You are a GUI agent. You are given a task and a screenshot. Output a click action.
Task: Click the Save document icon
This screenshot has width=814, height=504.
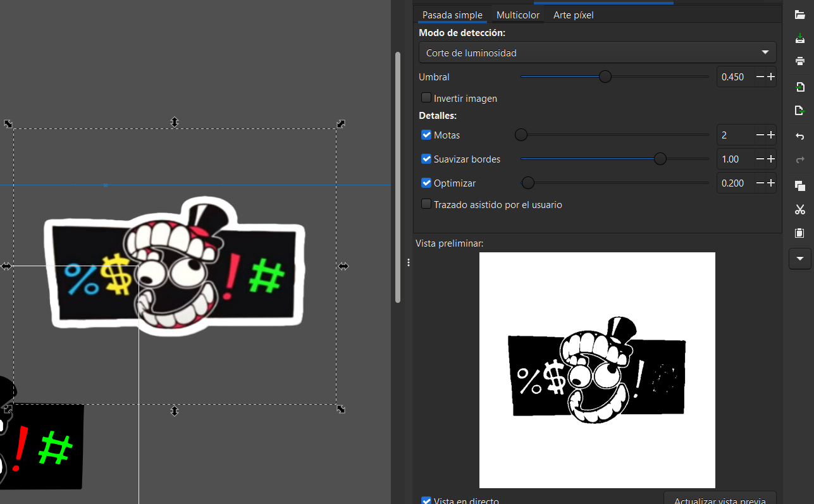click(799, 39)
